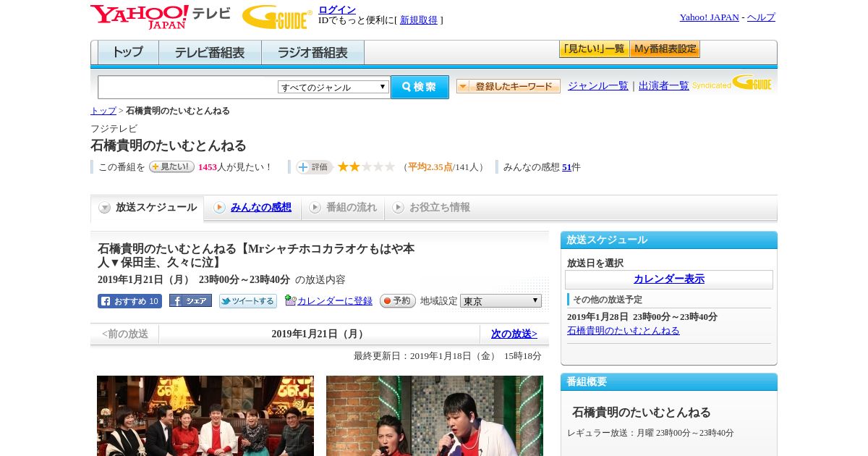Image resolution: width=868 pixels, height=456 pixels.
Task: Open the 51 comments link
Action: point(566,167)
